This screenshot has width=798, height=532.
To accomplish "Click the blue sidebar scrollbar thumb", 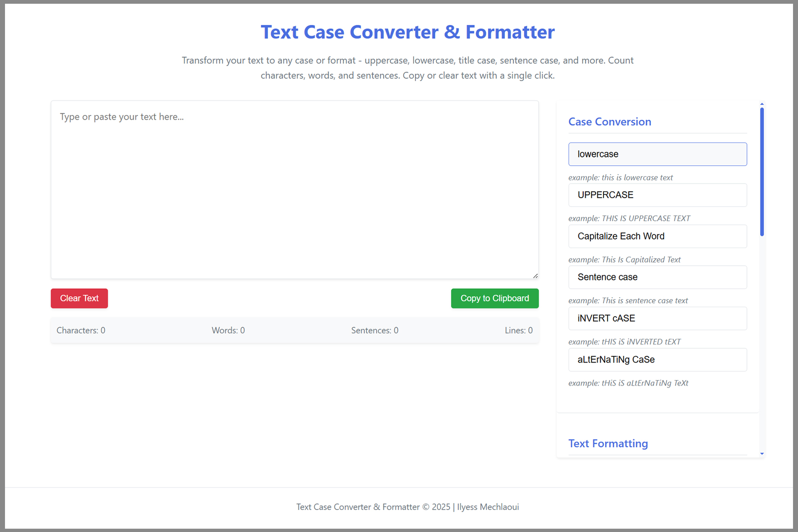I will (762, 172).
